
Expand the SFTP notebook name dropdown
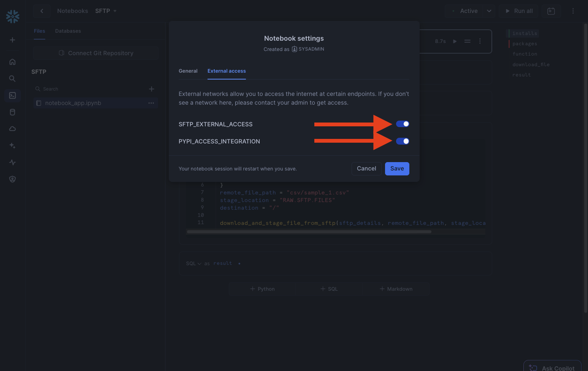click(115, 11)
